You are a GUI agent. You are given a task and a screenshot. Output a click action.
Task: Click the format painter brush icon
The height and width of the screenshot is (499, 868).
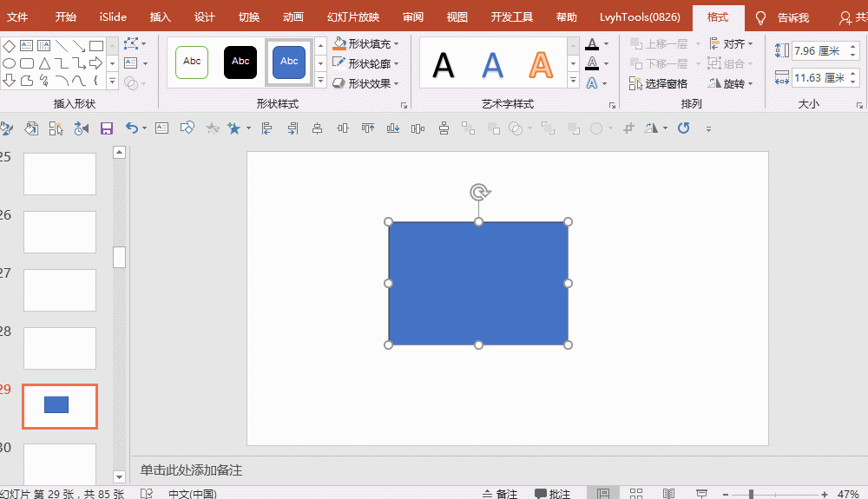point(5,129)
